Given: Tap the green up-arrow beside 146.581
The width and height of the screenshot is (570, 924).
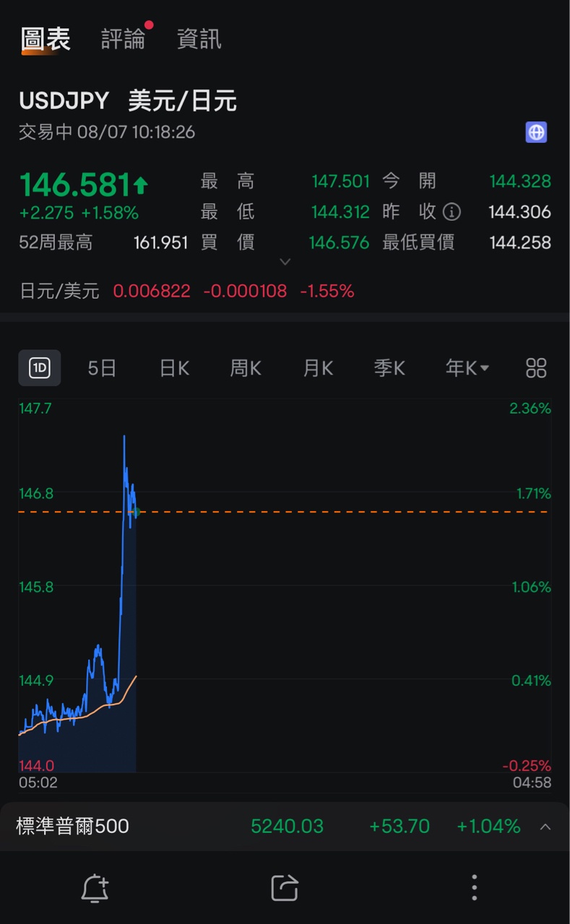Looking at the screenshot, I should point(141,186).
